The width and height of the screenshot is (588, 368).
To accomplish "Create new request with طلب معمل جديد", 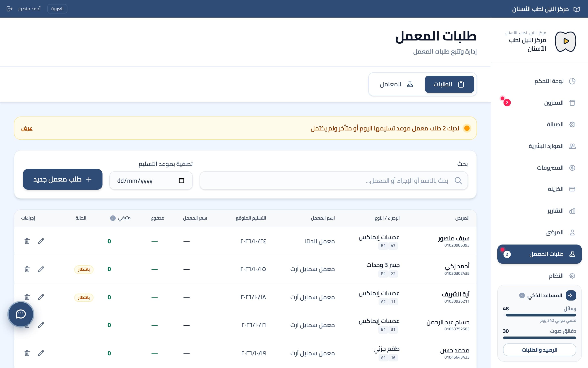I will tap(63, 179).
